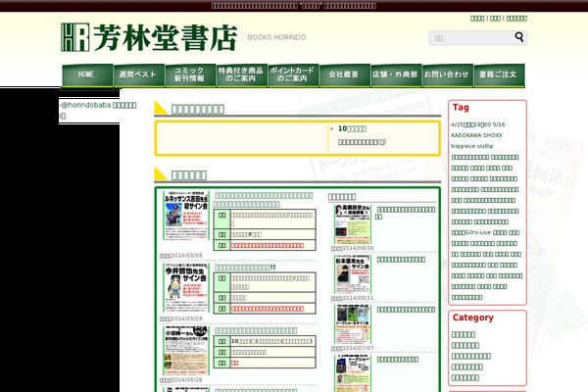Open the ルネッサンス吉田先生 初サイン会 thumbnail
Screen dimensions: 588x392
click(x=186, y=216)
